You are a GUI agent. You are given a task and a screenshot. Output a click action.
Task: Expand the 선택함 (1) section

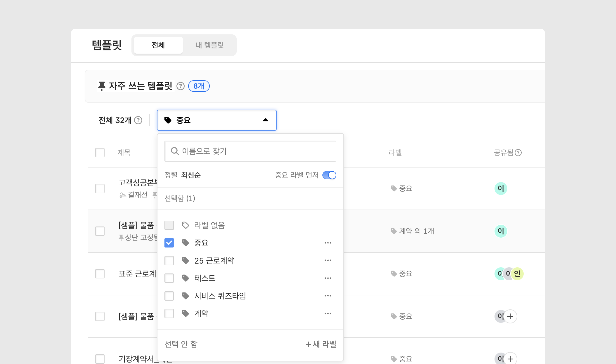pos(180,198)
